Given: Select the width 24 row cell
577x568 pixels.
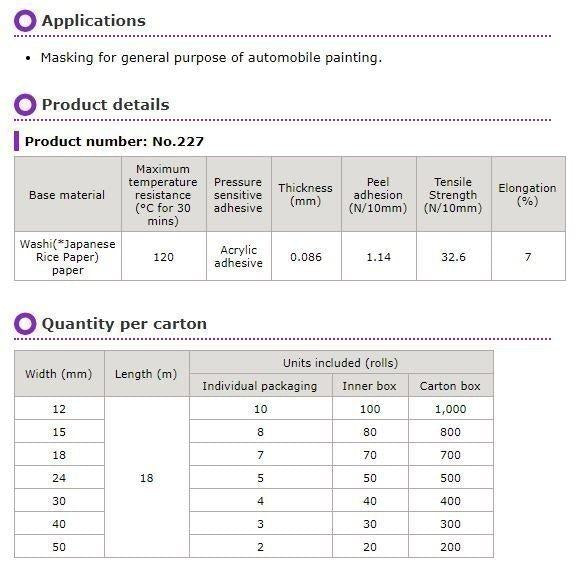Looking at the screenshot, I should (59, 478).
